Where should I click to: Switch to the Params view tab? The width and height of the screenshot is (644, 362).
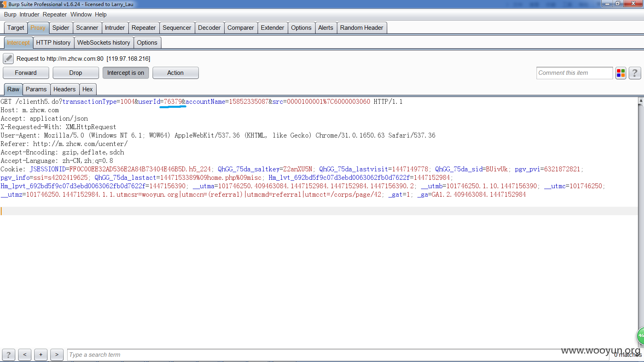click(36, 89)
